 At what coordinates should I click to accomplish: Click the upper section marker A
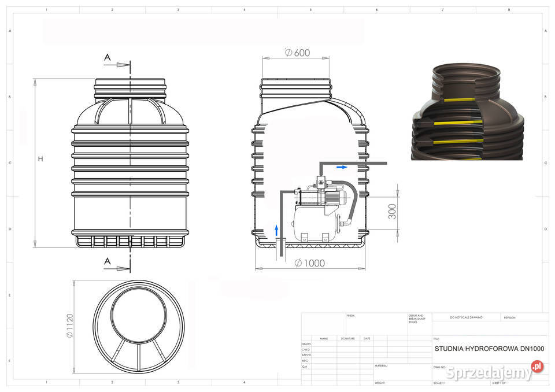pyautogui.click(x=107, y=57)
